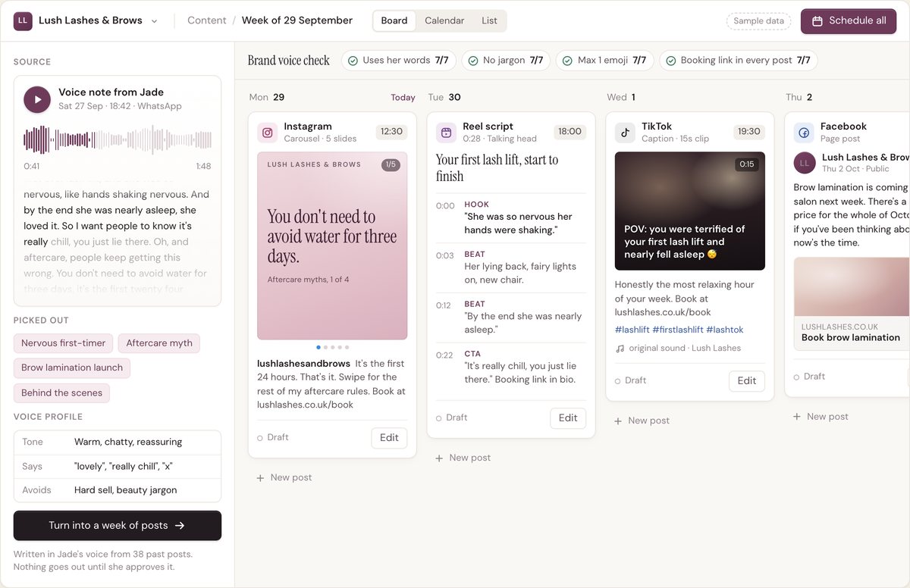Edit the Instagram carousel post
910x588 pixels.
(389, 438)
